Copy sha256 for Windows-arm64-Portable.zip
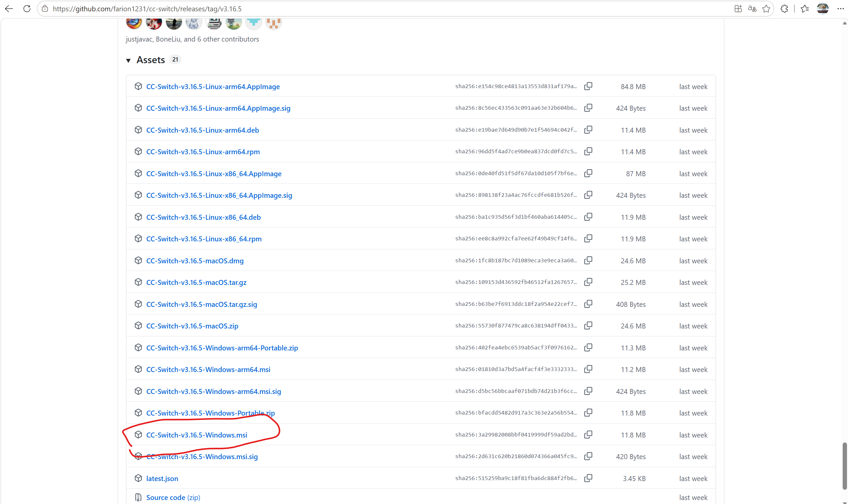Screen dimensions: 848x504 (588, 347)
